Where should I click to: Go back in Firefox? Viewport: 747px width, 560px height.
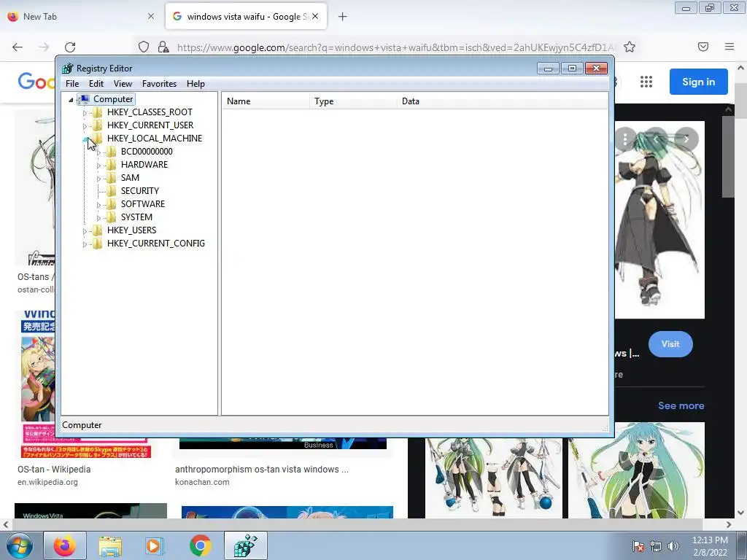click(18, 47)
